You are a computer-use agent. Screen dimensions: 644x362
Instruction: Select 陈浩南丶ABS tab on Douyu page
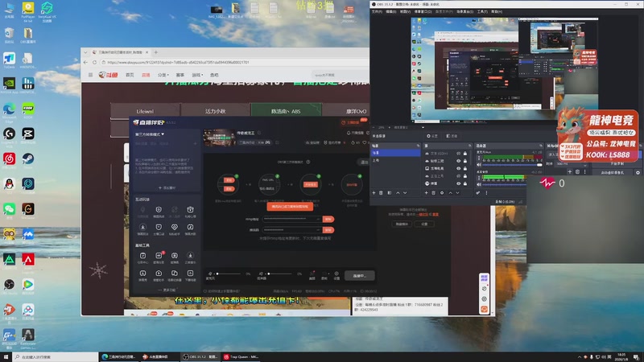286,111
